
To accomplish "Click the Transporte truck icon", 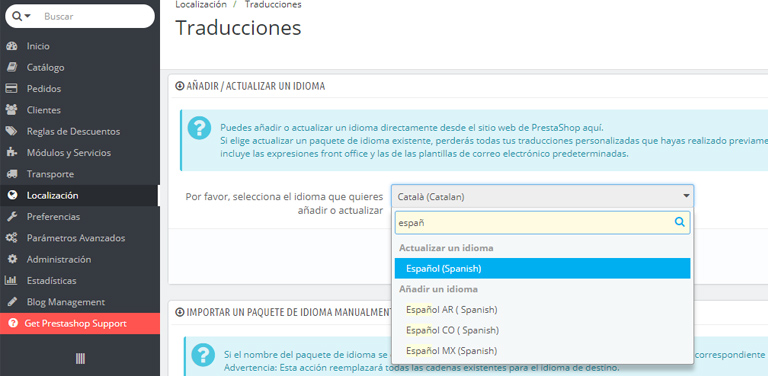I will tap(12, 174).
